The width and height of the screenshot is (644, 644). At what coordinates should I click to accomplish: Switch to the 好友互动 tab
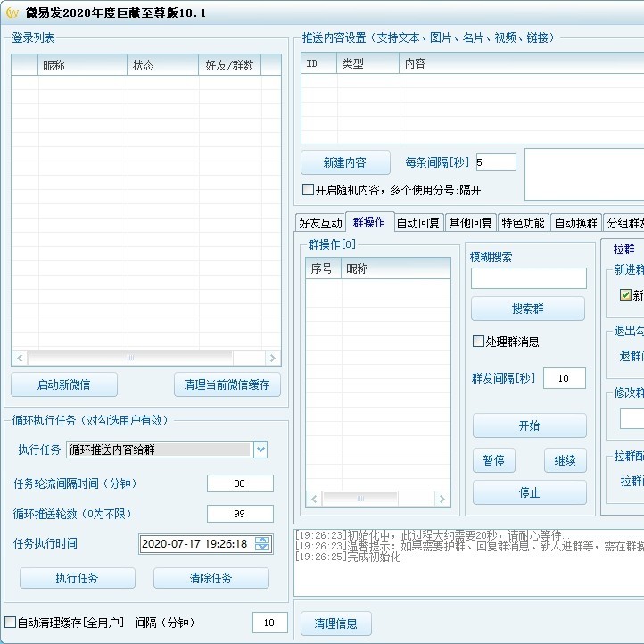[320, 223]
